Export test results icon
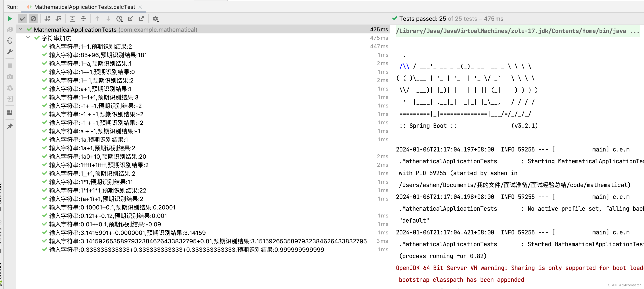Viewport: 644px width, 289px height. pos(141,19)
